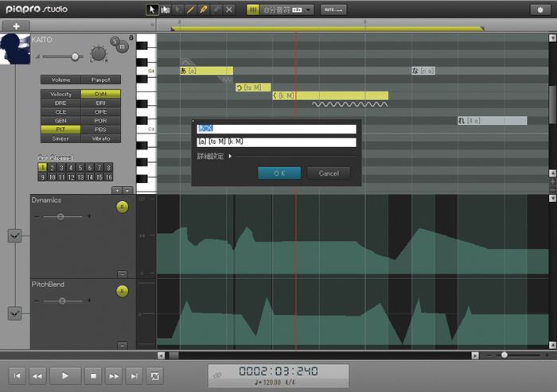Open settings via the gear icon
The image size is (557, 392).
tap(539, 10)
